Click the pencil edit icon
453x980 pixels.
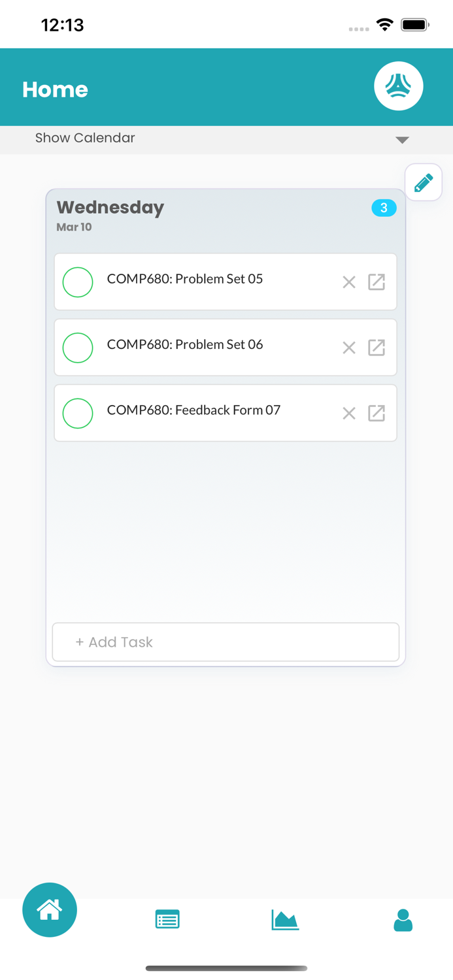(423, 182)
